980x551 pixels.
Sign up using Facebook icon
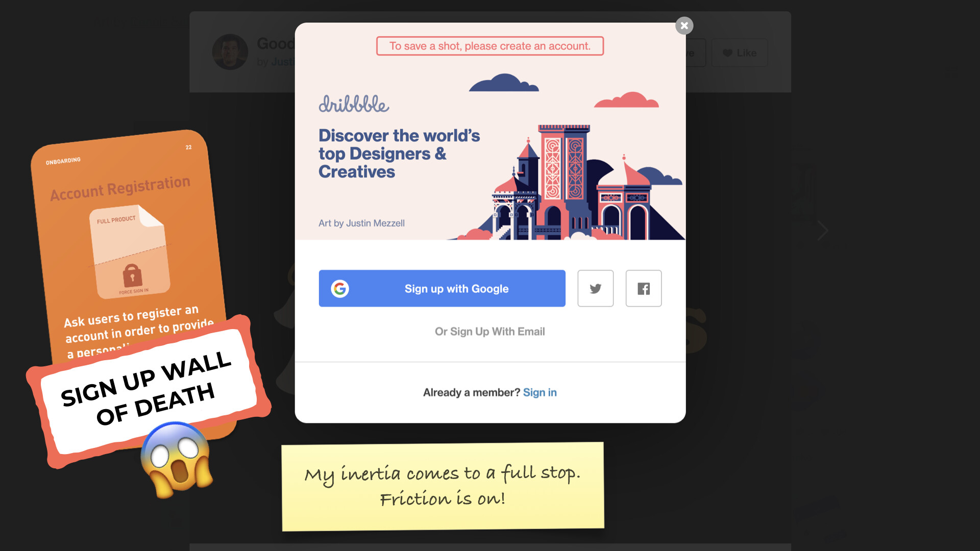pyautogui.click(x=644, y=288)
